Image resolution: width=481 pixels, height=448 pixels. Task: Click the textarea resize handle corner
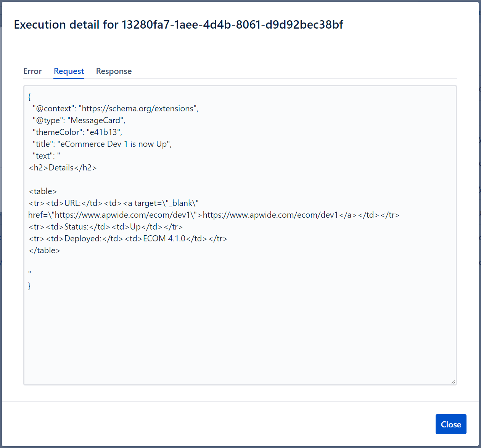coord(453,381)
